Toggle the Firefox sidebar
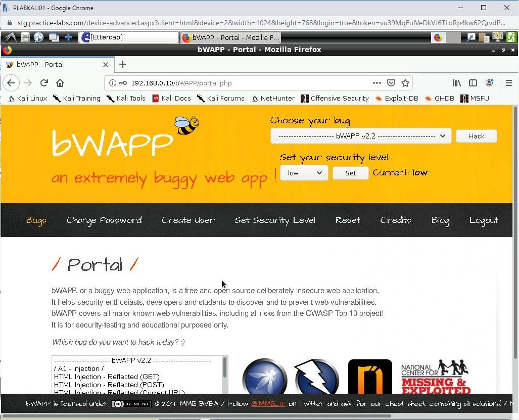 coord(473,82)
